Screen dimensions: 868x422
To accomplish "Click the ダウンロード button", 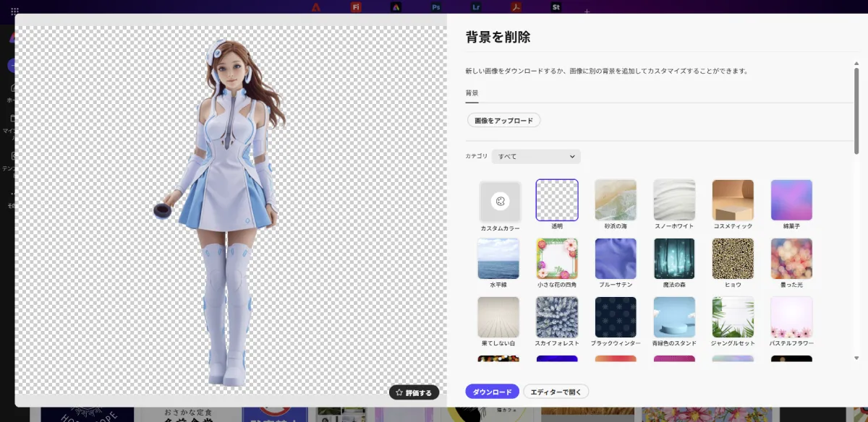I will click(492, 392).
